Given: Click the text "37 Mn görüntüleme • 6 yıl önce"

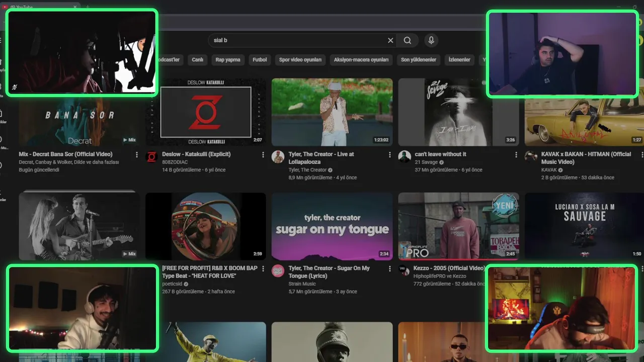Looking at the screenshot, I should [448, 170].
